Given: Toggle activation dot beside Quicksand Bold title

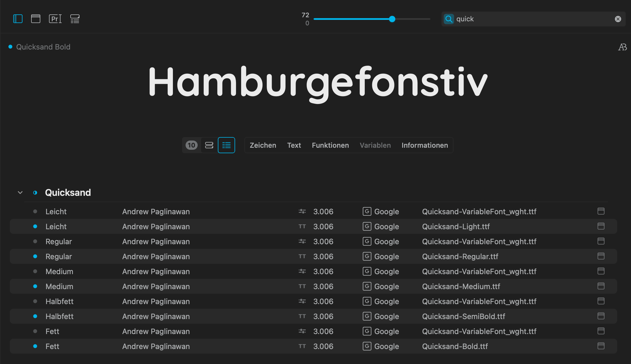Looking at the screenshot, I should (x=10, y=47).
